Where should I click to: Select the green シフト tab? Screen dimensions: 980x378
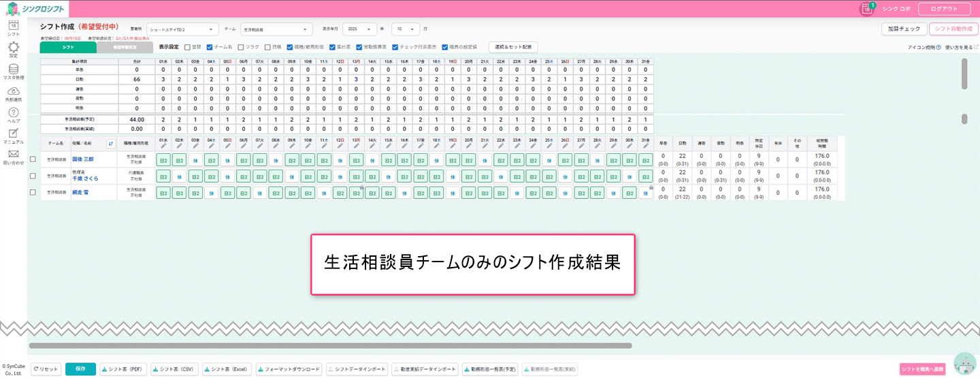68,48
